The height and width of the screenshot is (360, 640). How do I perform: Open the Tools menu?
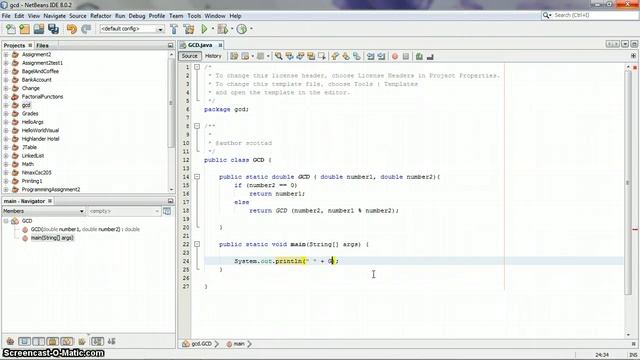[x=194, y=16]
